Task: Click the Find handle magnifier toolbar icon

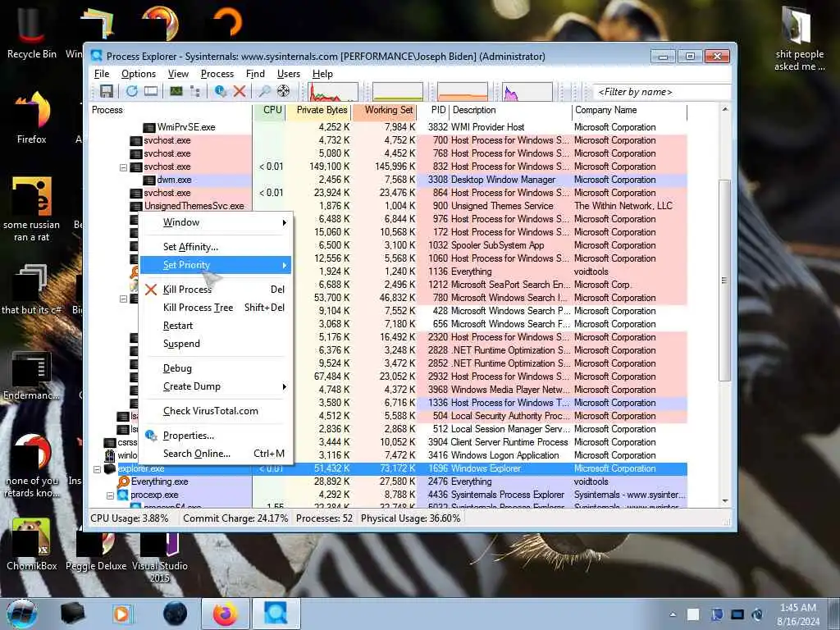Action: coord(265,92)
